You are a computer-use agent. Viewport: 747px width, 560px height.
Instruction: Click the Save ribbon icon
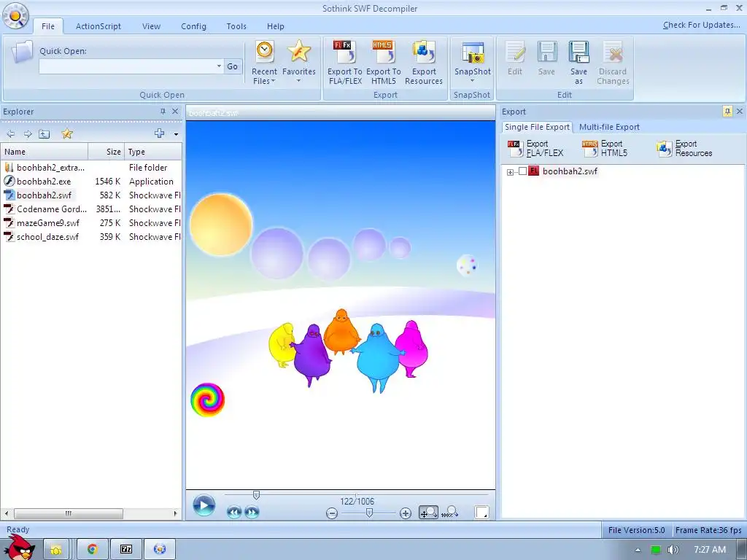tap(546, 58)
